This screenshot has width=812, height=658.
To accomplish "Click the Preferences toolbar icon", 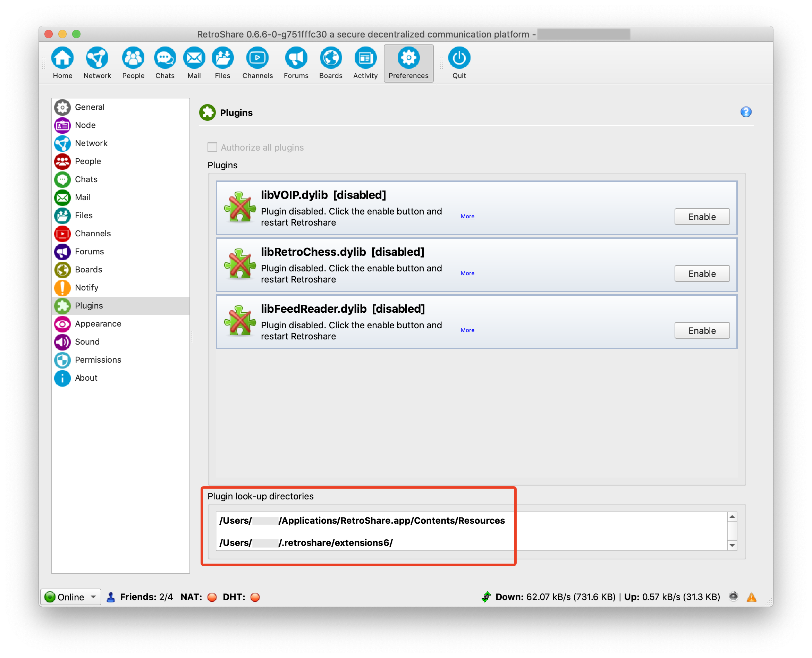I will point(408,63).
